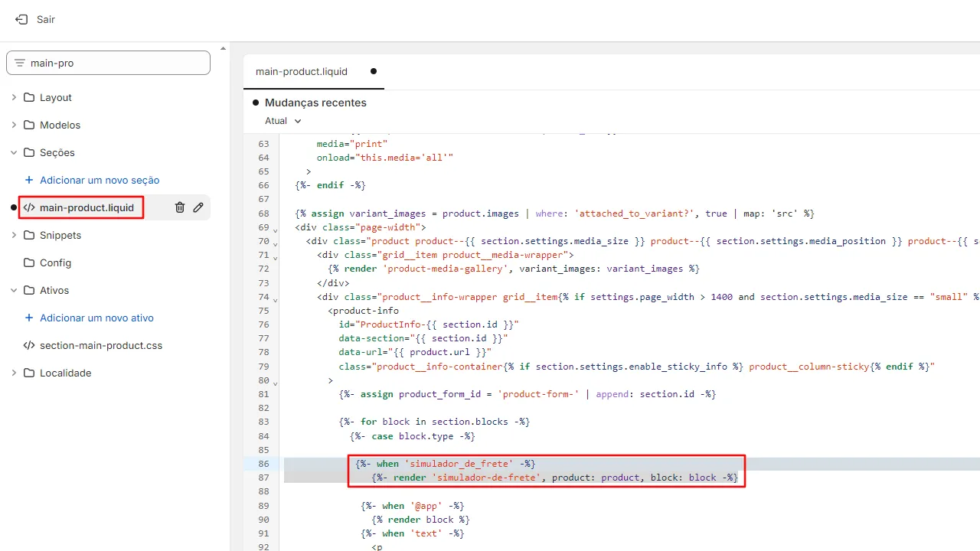Image resolution: width=980 pixels, height=551 pixels.
Task: Open section-main-product.css file
Action: 101,345
